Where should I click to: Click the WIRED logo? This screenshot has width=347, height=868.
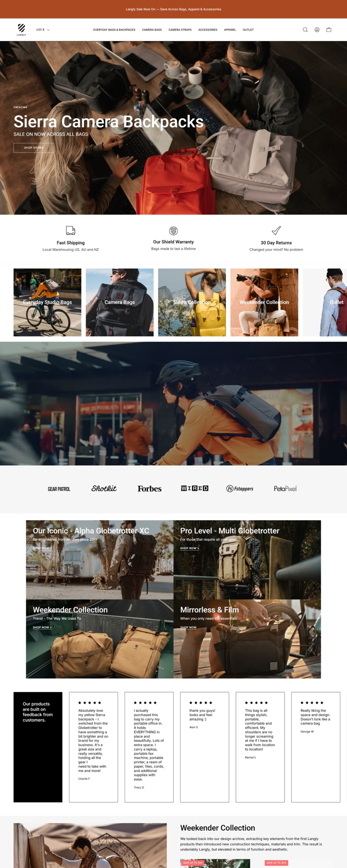point(195,488)
